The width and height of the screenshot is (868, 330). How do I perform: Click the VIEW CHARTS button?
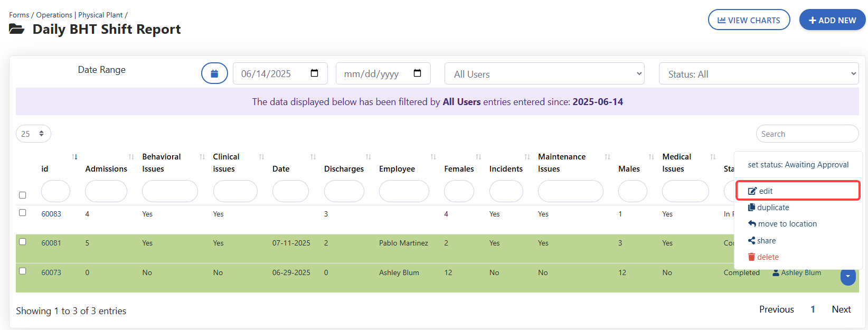pyautogui.click(x=749, y=20)
